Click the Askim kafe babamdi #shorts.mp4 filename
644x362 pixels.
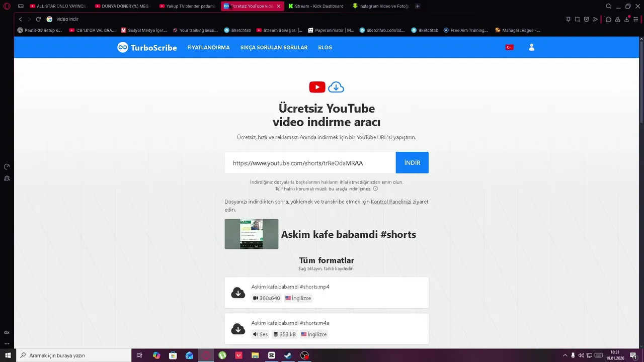(290, 287)
